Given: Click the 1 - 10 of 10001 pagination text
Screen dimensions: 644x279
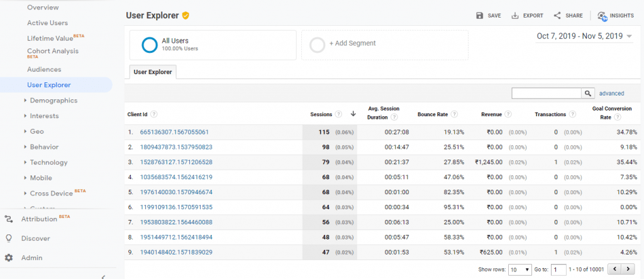Looking at the screenshot, I should click(x=586, y=270).
